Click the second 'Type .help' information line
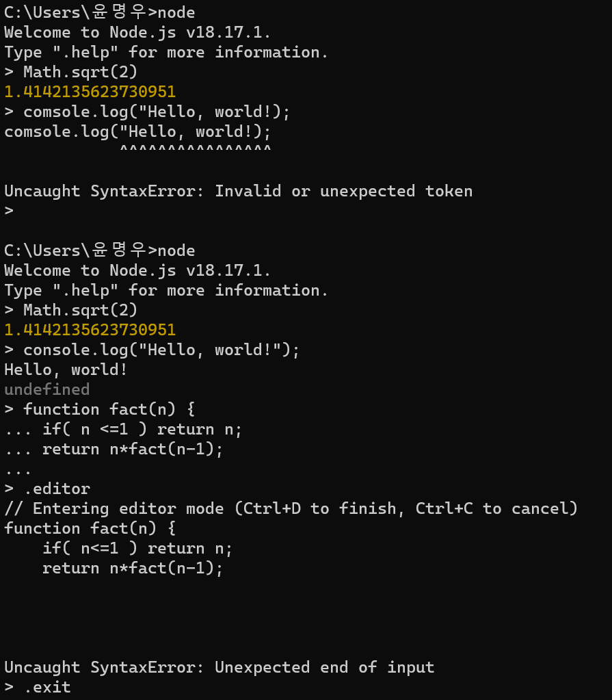This screenshot has width=612, height=700. [x=166, y=291]
